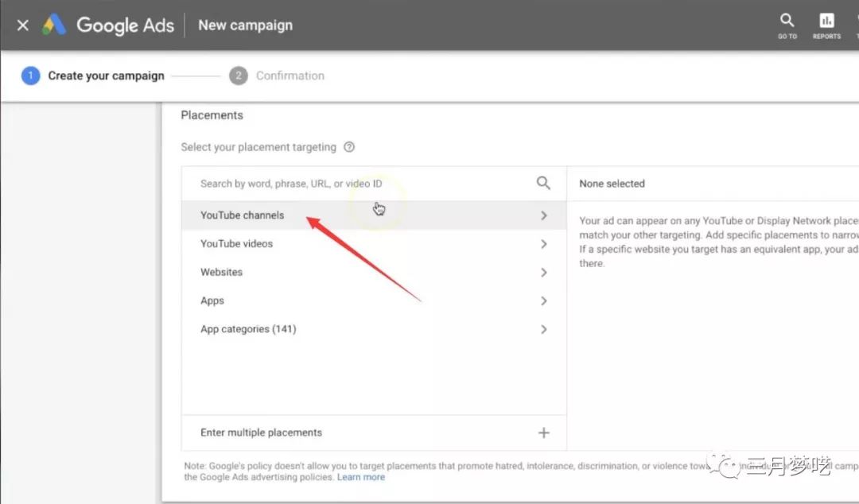Click the Websites row chevron
Viewport: 859px width, 504px height.
544,273
